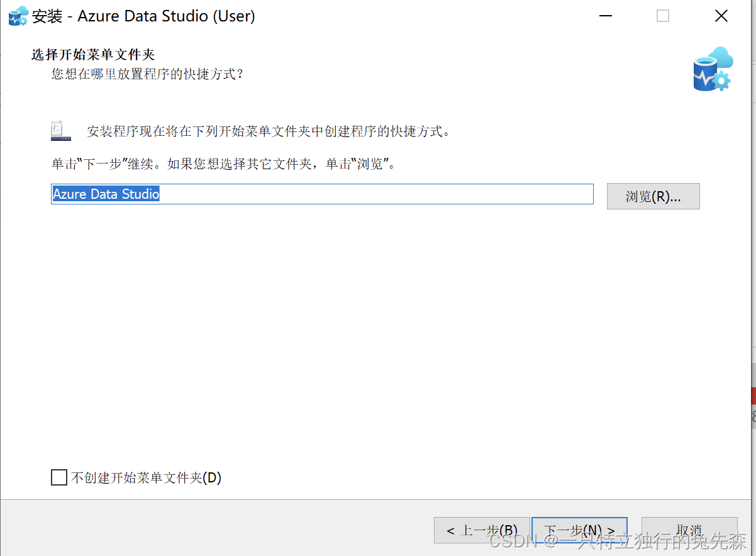The height and width of the screenshot is (556, 756).
Task: Click the 选择开始菜单文件夹 heading
Action: 93,55
